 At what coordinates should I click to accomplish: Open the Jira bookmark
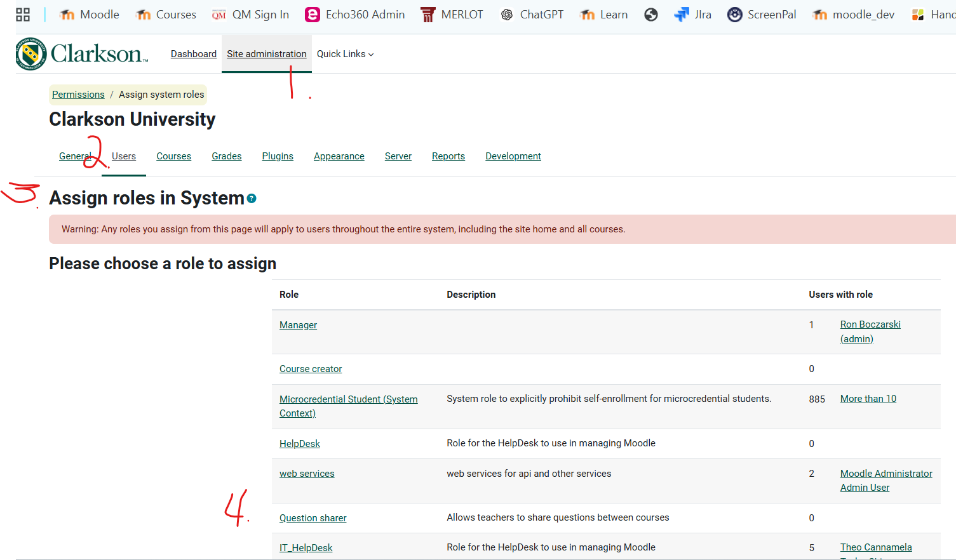[x=692, y=15]
